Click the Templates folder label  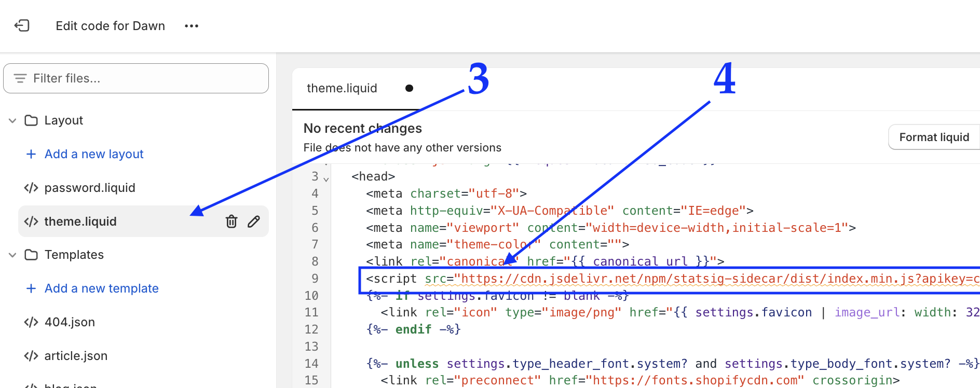pyautogui.click(x=74, y=255)
